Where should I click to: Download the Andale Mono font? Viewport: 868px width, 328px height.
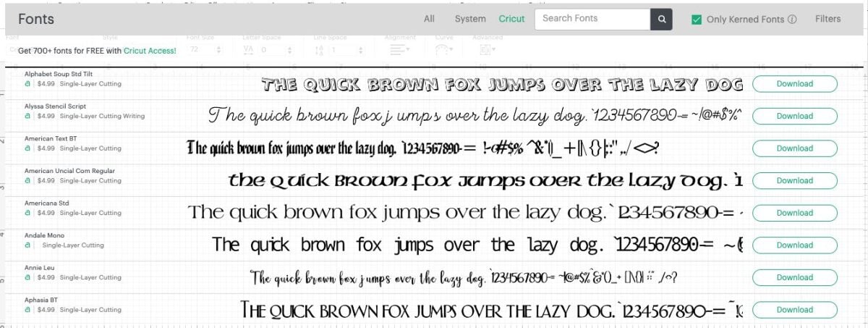tap(795, 245)
